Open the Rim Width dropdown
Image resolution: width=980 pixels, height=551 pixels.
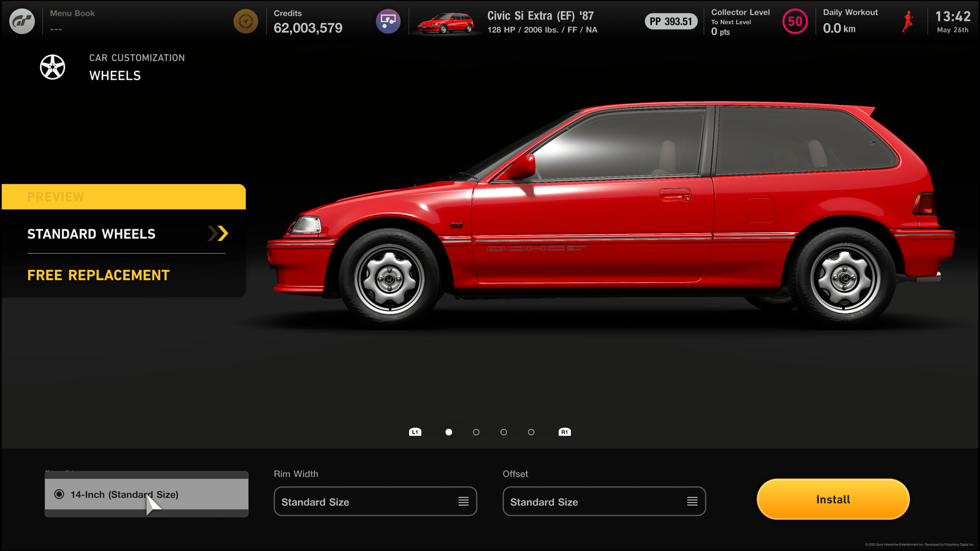click(x=375, y=501)
